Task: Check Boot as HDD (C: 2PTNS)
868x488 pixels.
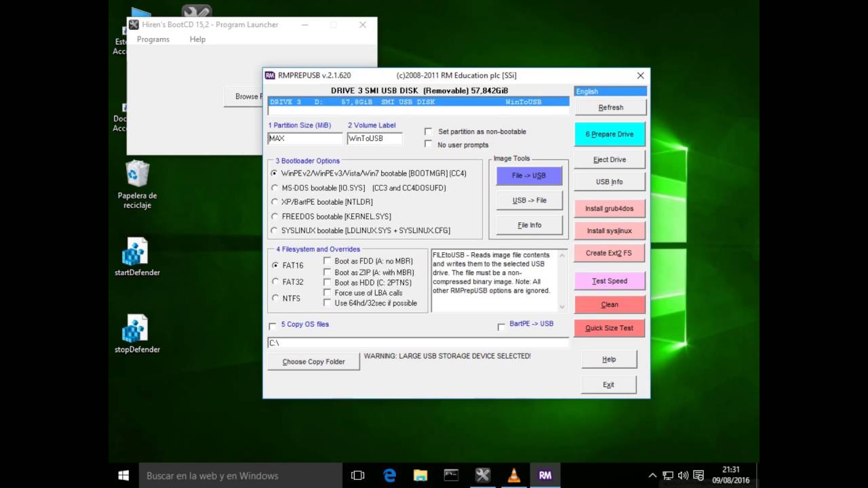Action: coord(328,282)
